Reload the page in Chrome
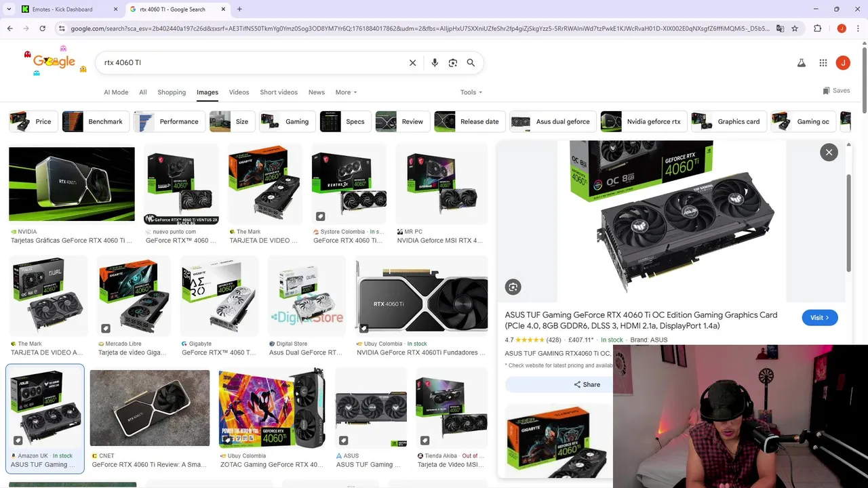The image size is (868, 488). [42, 28]
